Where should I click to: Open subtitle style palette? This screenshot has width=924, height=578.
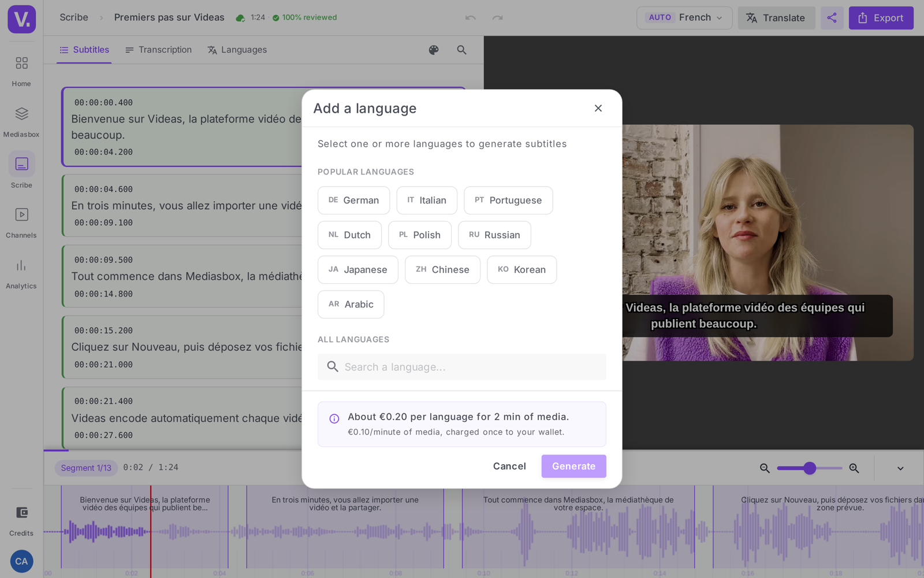(x=434, y=50)
